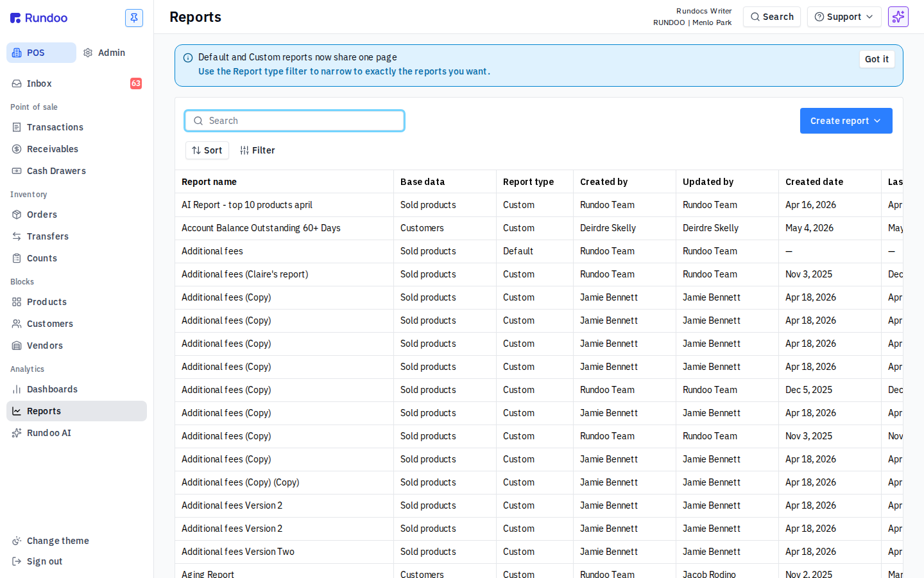Pin the sidebar with the pin icon
The height and width of the screenshot is (578, 924).
[134, 18]
